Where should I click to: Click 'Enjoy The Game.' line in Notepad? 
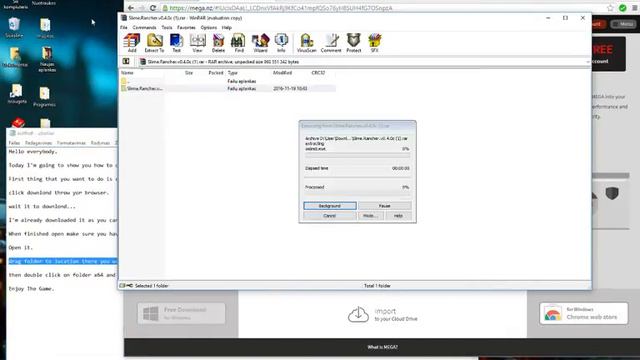[31, 289]
